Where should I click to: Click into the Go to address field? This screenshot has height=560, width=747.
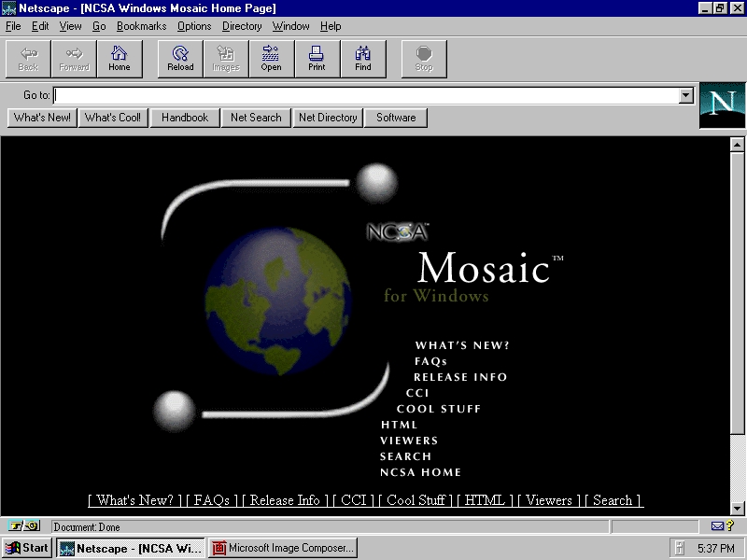click(x=367, y=96)
